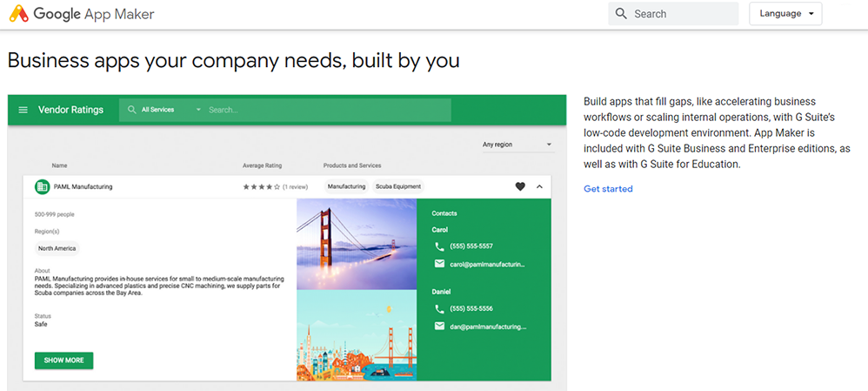
Task: Open the hamburger menu in Vendor Ratings
Action: coord(23,110)
